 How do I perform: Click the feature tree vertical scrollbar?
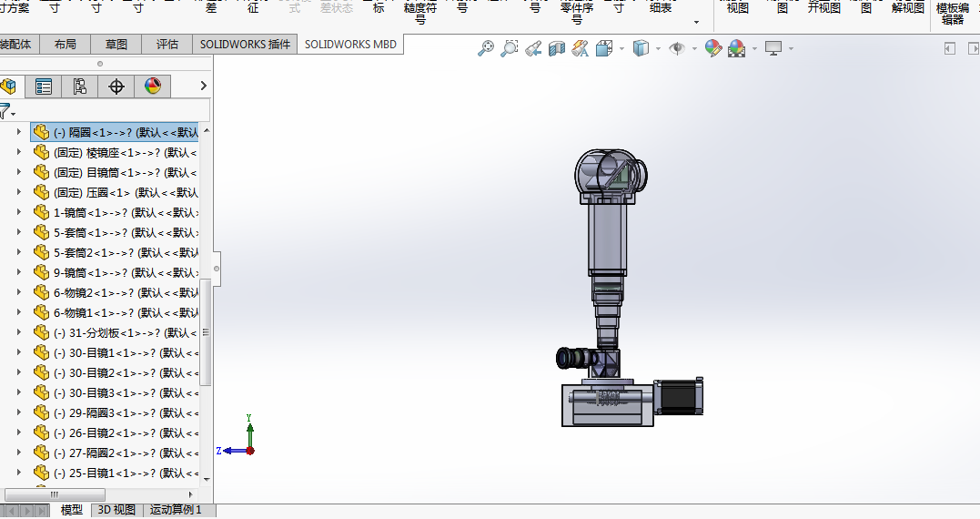pos(206,331)
